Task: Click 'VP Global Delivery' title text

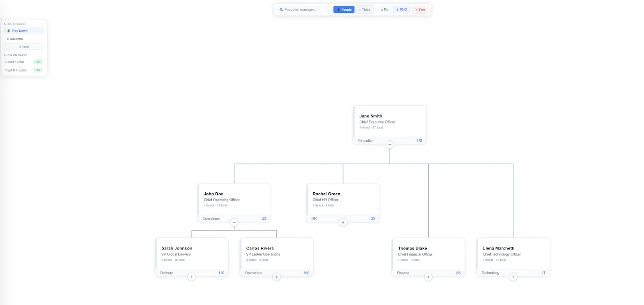Action: coord(176,254)
